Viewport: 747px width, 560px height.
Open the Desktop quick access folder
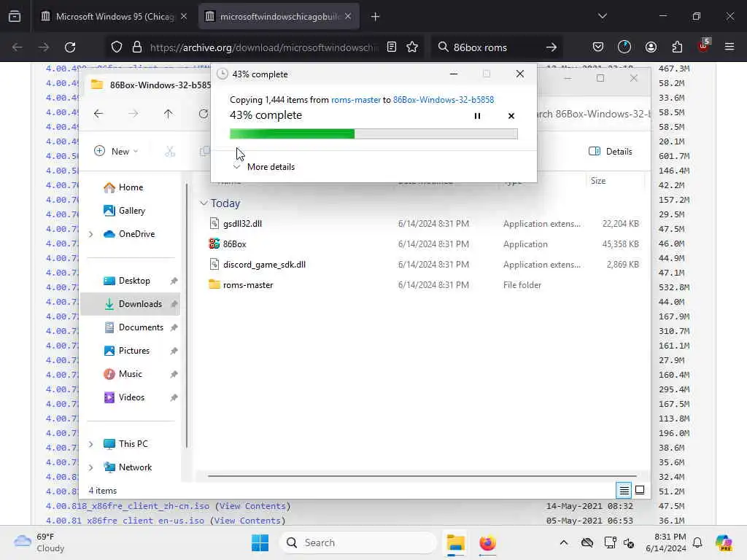coord(131,281)
